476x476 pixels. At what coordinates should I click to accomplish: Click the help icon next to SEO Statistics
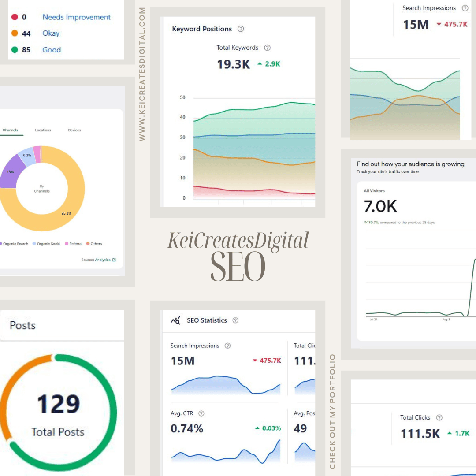(x=235, y=320)
